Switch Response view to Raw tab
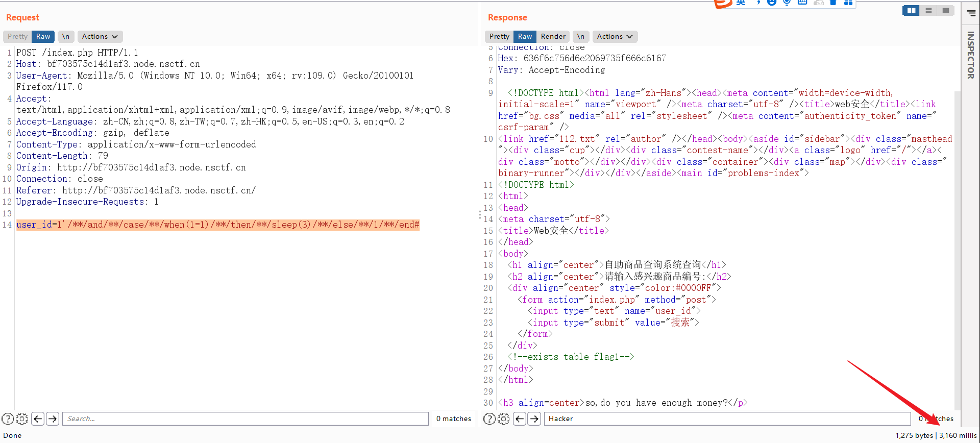The image size is (980, 443). [525, 36]
